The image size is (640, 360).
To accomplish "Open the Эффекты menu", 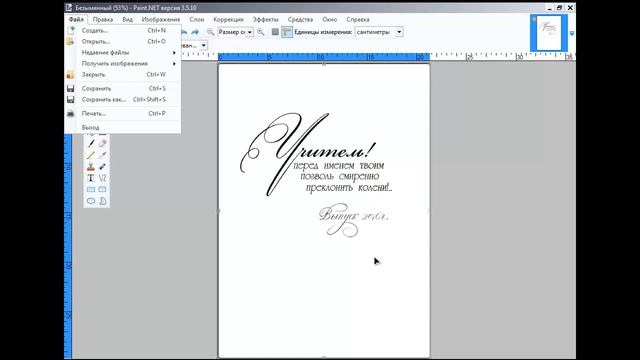I will tap(265, 19).
